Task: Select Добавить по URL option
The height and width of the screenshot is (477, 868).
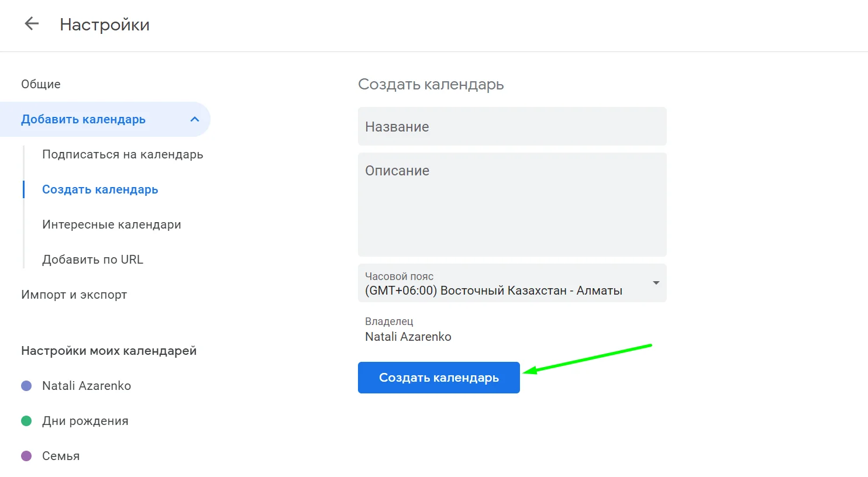Action: tap(92, 260)
